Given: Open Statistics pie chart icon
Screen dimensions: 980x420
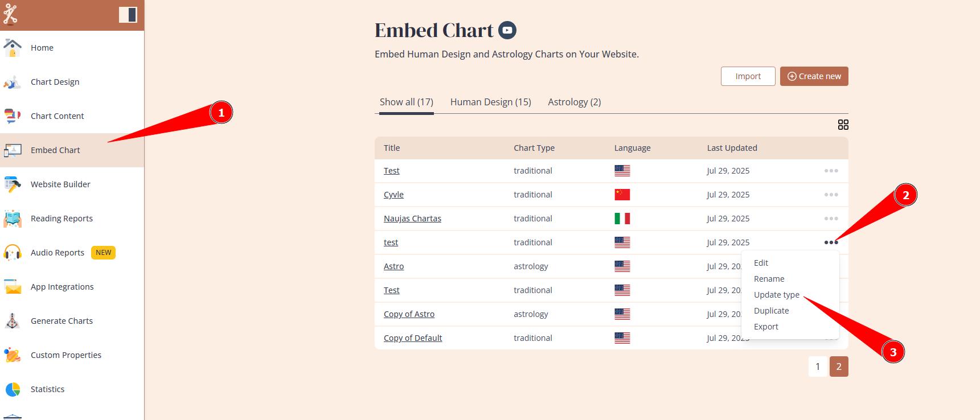Looking at the screenshot, I should 12,389.
